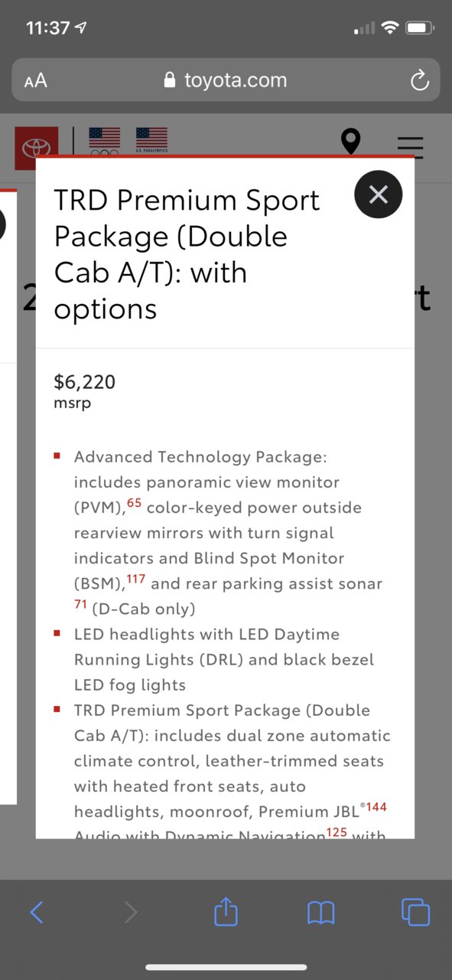Open the Safari bookmarks book icon
This screenshot has height=980, width=452.
(320, 912)
